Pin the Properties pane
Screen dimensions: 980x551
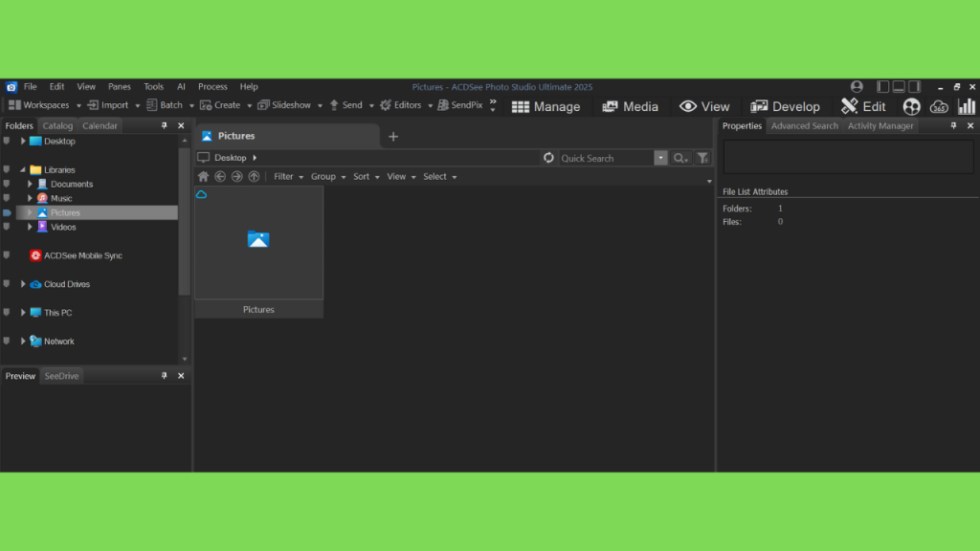(954, 125)
